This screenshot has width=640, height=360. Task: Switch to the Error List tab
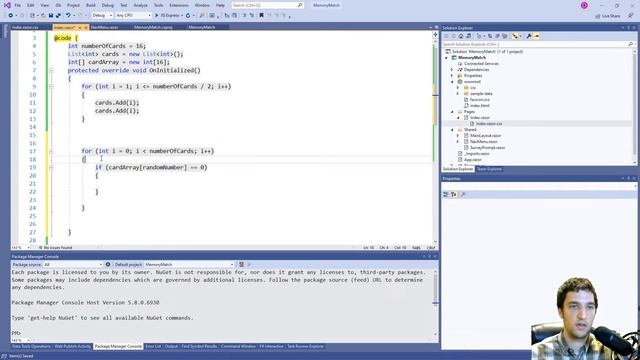153,347
